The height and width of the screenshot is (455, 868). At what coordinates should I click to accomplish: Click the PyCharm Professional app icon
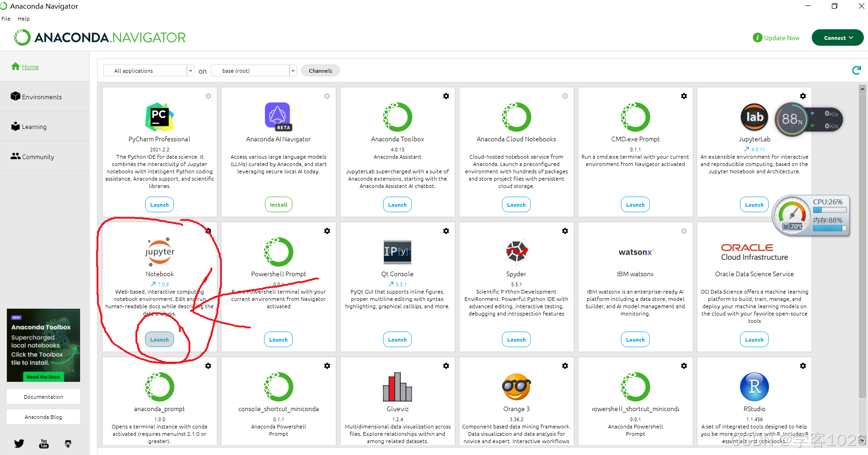tap(159, 117)
